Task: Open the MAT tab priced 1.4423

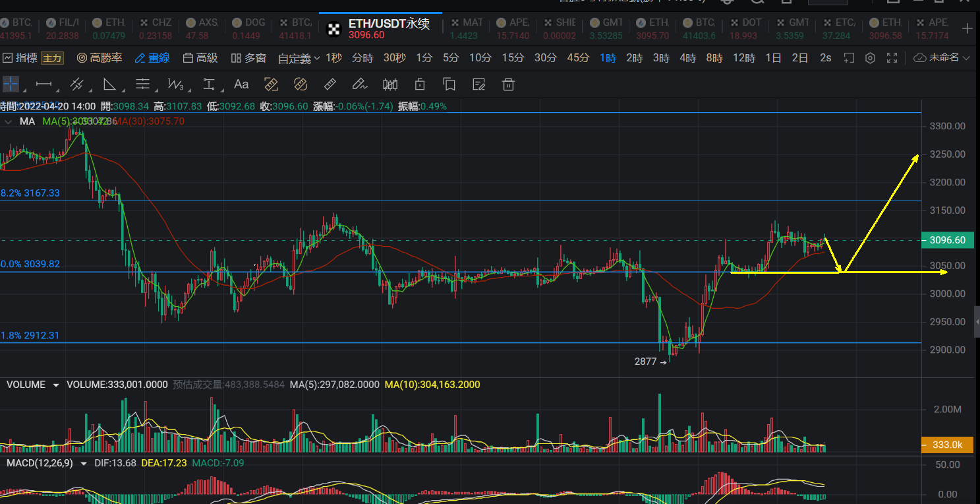Action: pos(466,28)
